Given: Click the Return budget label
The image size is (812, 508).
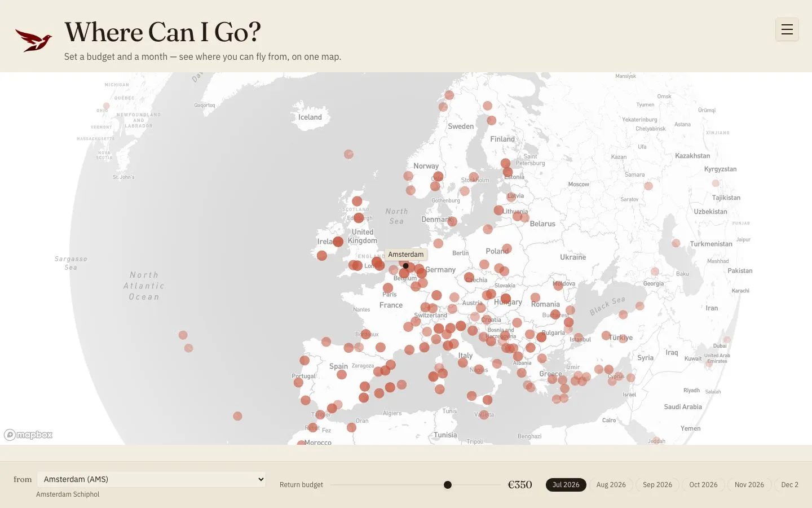Looking at the screenshot, I should coord(301,485).
